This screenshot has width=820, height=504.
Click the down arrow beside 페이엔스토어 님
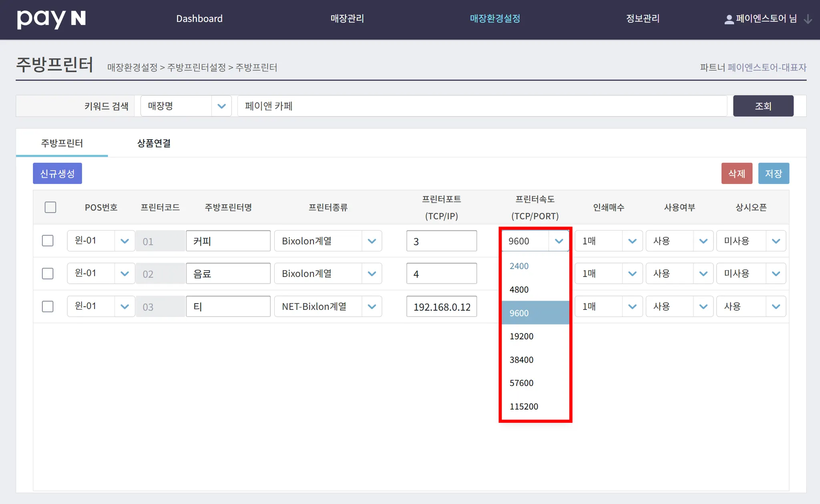point(808,19)
